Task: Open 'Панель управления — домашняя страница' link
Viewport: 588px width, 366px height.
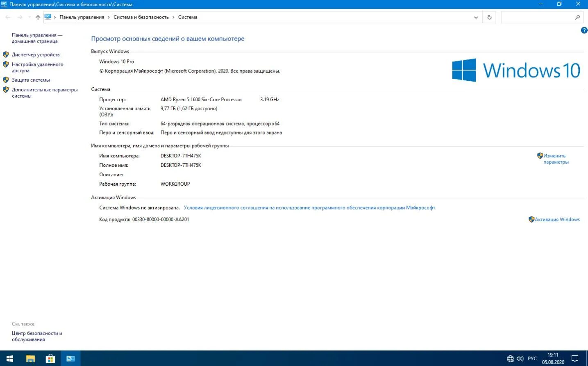Action: [x=37, y=38]
